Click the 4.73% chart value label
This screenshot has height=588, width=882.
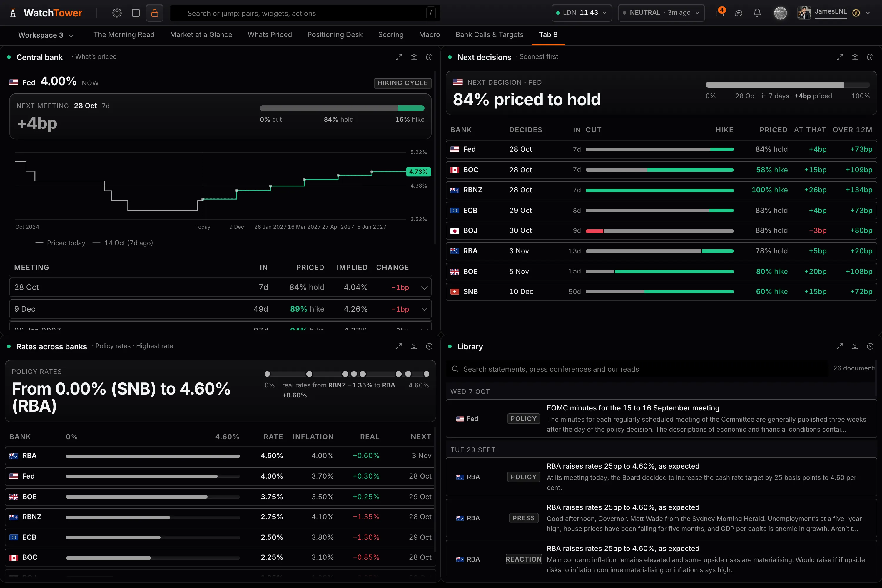click(x=418, y=172)
